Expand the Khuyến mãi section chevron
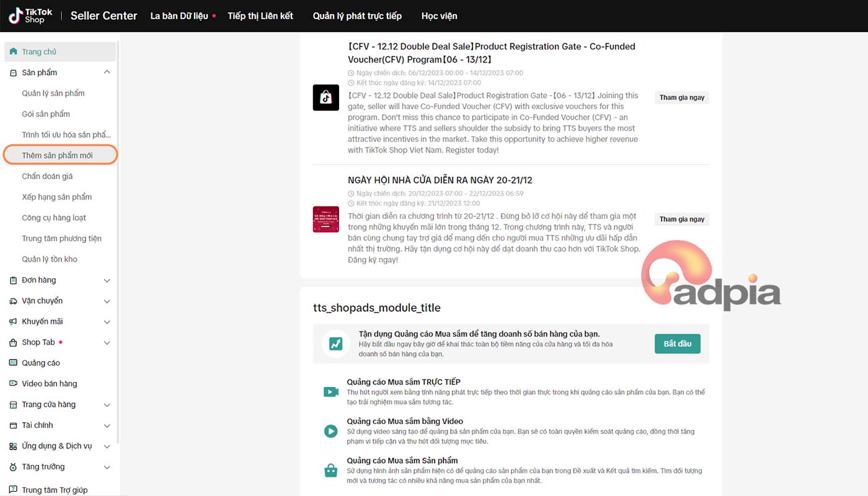This screenshot has height=496, width=868. (x=107, y=322)
